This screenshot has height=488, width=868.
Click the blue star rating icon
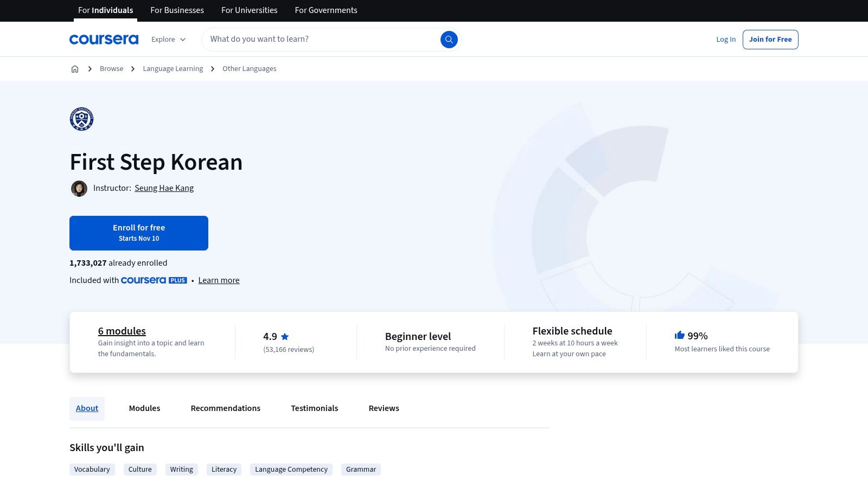(284, 336)
